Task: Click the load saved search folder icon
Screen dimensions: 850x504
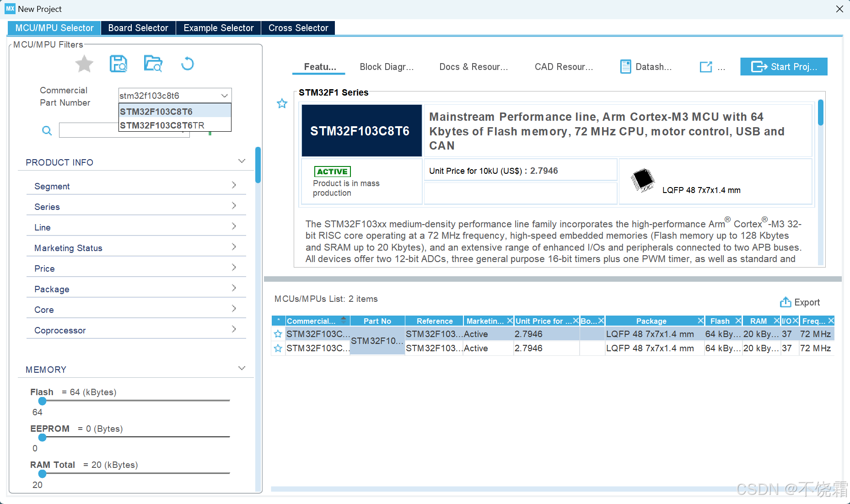Action: [153, 64]
